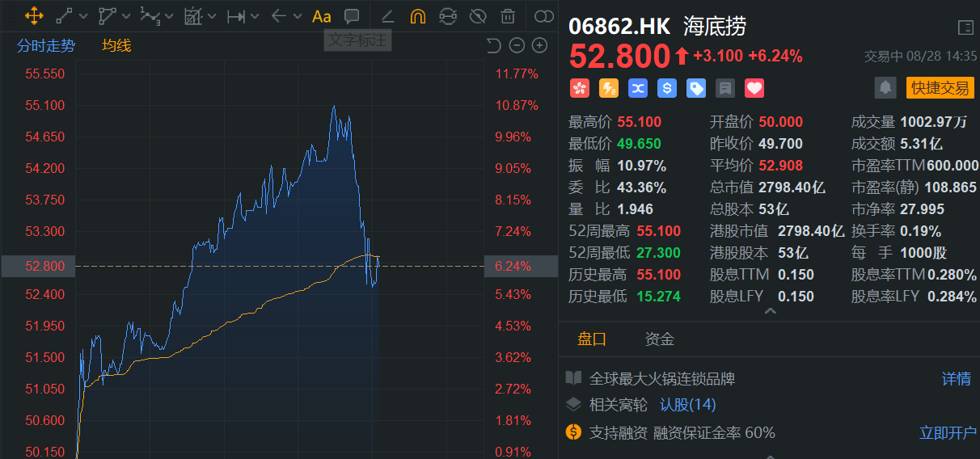Toggle the red heart favorite icon
The image size is (980, 459).
754,87
